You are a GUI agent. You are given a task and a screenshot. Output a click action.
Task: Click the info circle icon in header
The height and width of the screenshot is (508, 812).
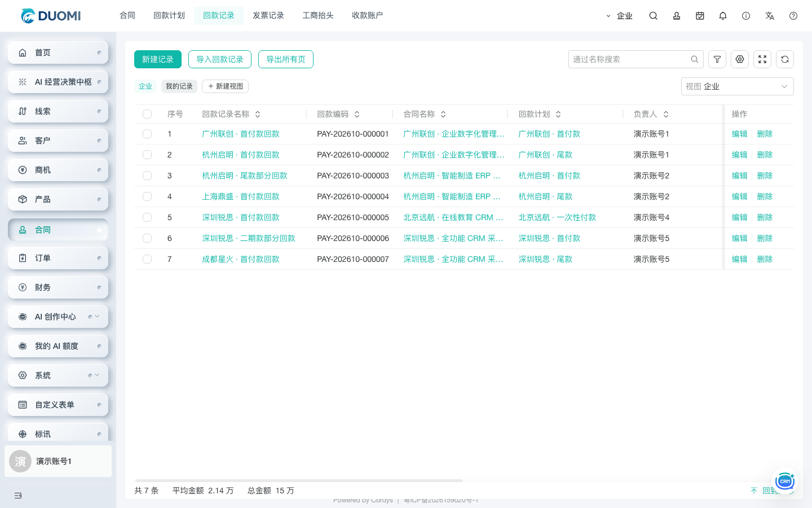pos(746,16)
